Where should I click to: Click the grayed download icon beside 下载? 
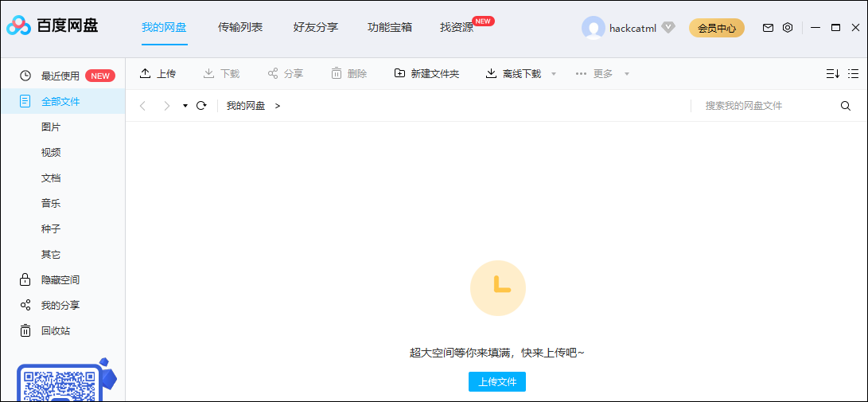click(208, 73)
